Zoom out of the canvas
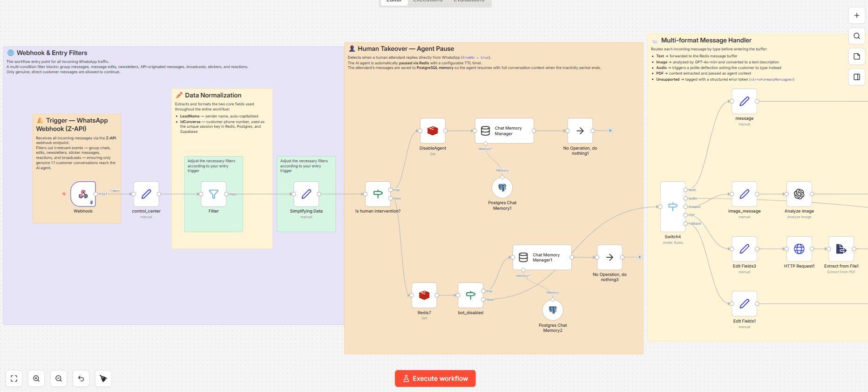This screenshot has height=392, width=868. (x=59, y=378)
